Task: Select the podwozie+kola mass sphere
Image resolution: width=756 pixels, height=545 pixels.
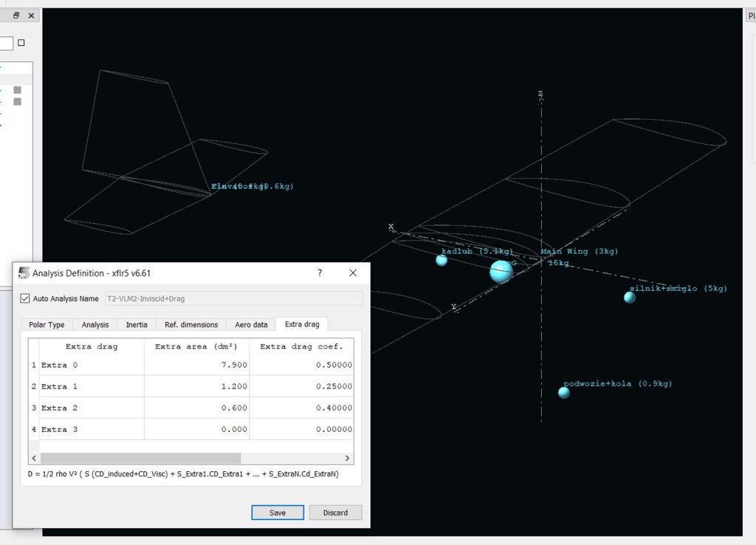Action: 564,392
